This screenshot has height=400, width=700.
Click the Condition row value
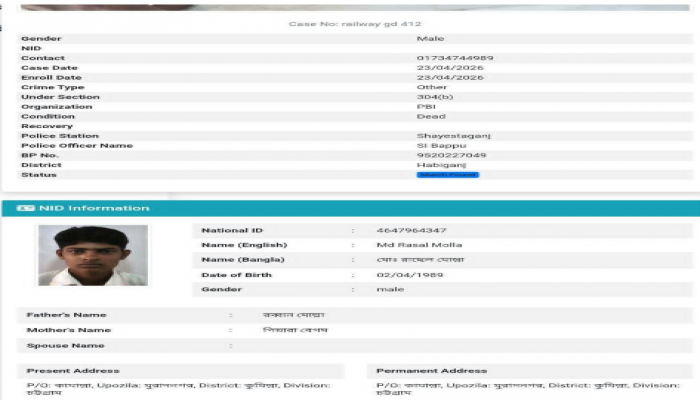coord(430,116)
